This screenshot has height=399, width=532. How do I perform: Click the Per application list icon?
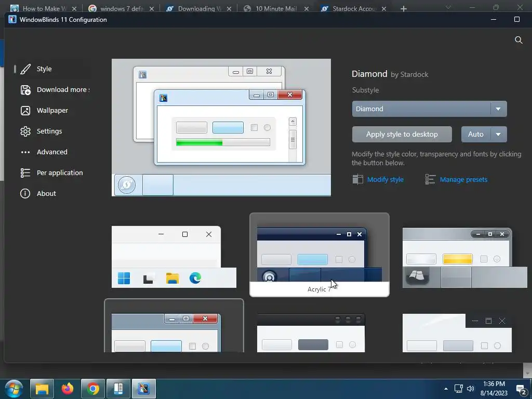25,172
